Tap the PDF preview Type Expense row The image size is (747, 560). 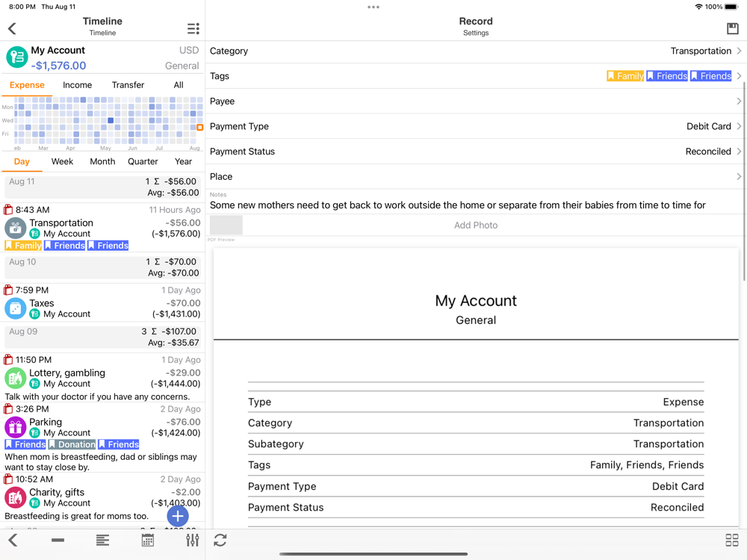[475, 402]
